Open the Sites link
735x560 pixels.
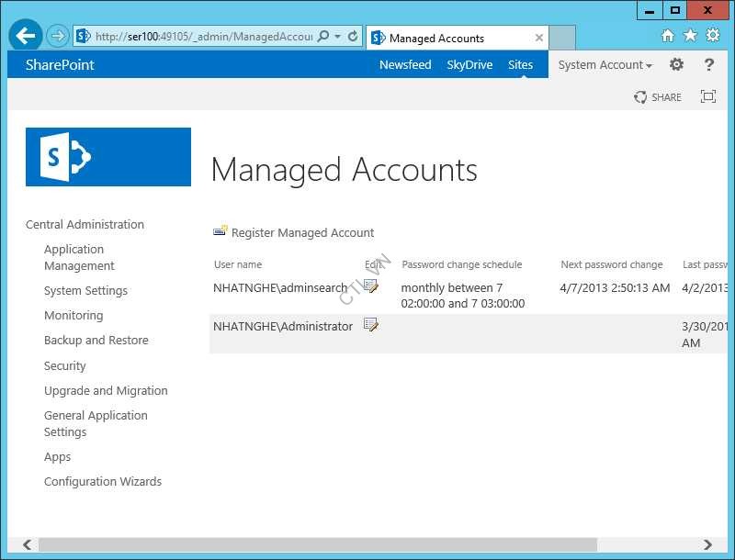coord(520,64)
